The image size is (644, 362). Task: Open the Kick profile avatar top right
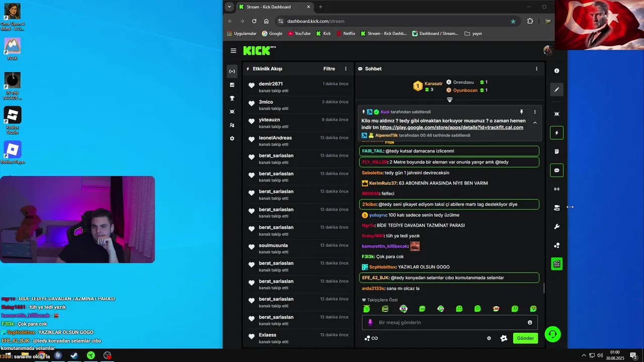point(548,50)
